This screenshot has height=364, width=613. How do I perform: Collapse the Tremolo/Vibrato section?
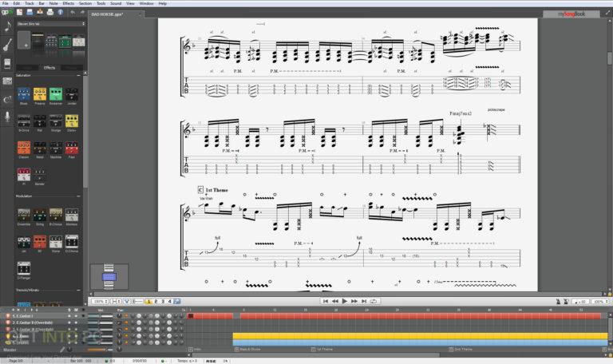tap(78, 290)
